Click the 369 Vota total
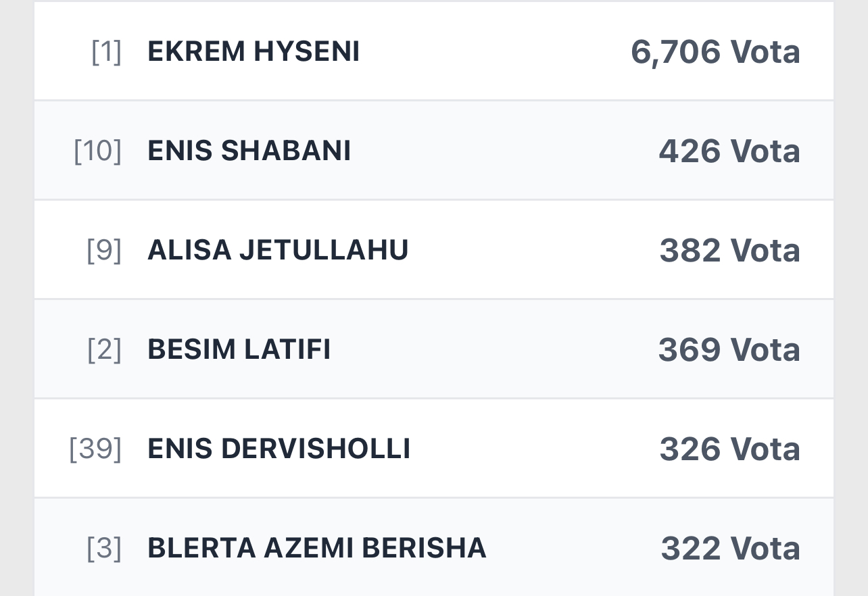Screen dimensions: 868x596 [x=729, y=349]
